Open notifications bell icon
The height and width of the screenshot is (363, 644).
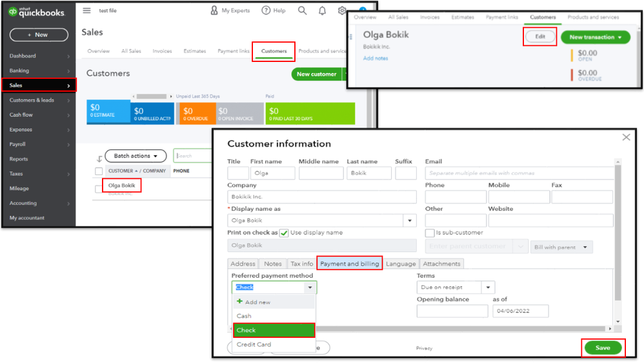tap(323, 11)
